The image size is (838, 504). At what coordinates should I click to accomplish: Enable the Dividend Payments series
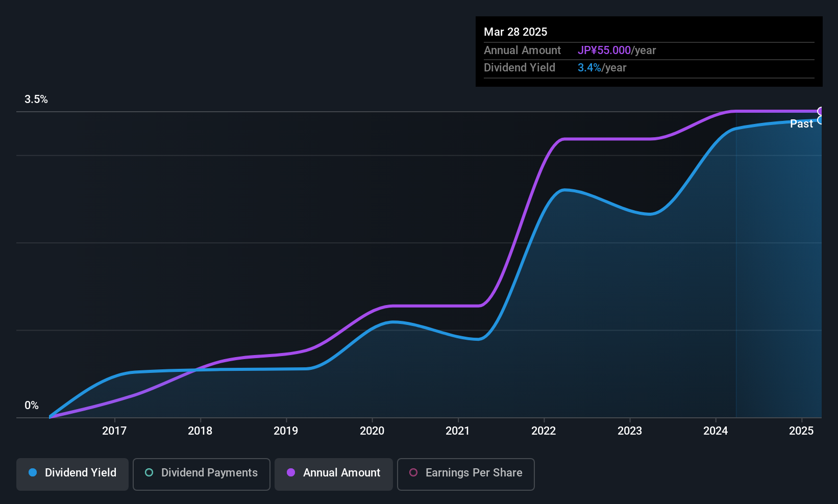[201, 474]
